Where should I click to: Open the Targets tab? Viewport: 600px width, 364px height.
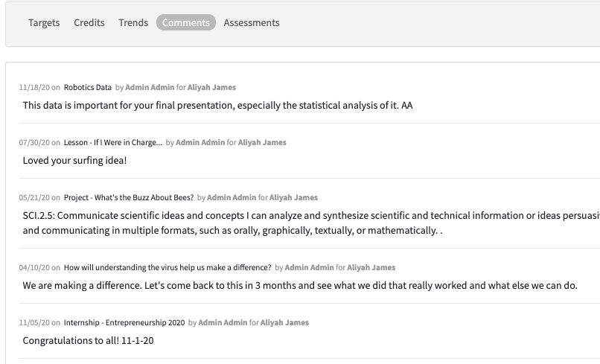click(44, 22)
